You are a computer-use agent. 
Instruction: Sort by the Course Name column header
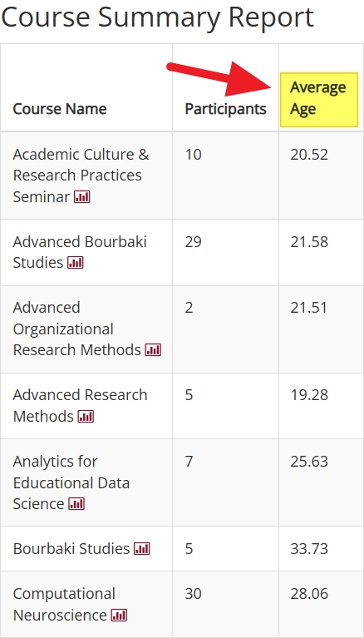[x=60, y=109]
